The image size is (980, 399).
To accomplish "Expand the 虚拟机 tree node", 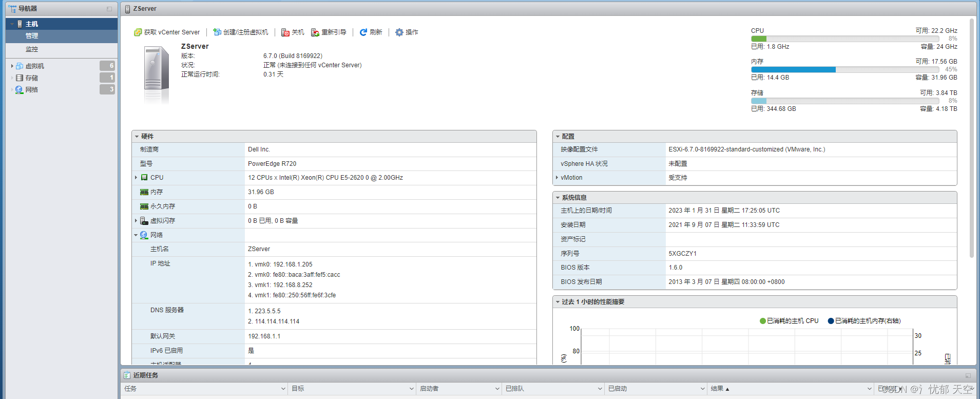I will 12,66.
